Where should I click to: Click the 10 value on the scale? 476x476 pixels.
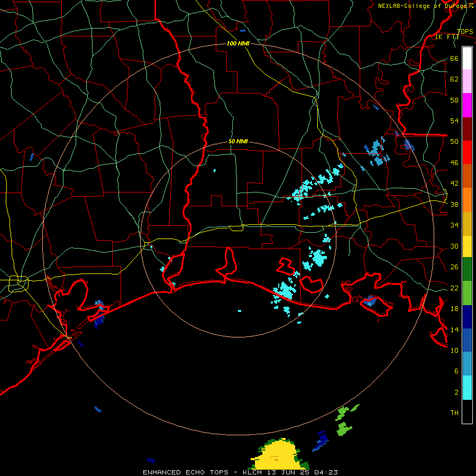click(x=454, y=351)
